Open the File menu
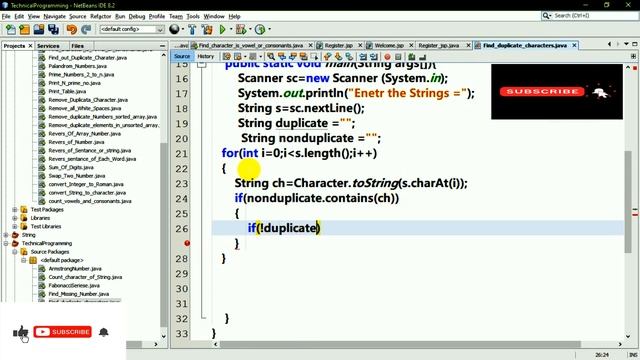 (x=6, y=16)
